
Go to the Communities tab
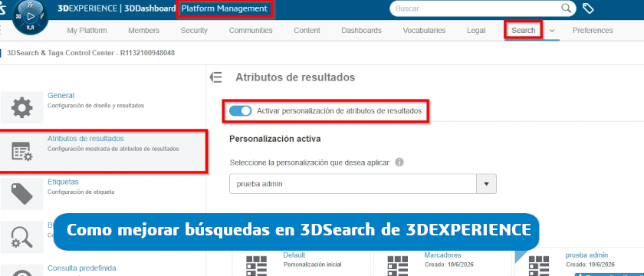(x=251, y=31)
